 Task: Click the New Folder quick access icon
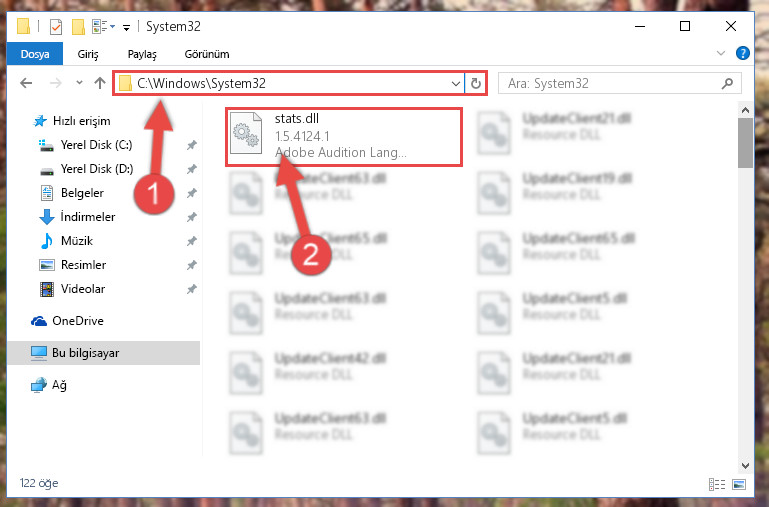78,26
